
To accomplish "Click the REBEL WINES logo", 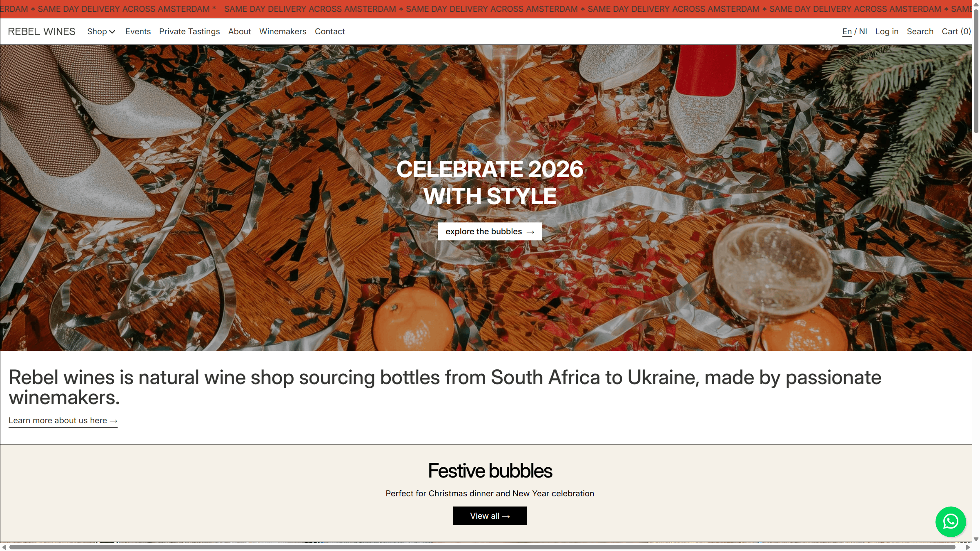I will [42, 31].
